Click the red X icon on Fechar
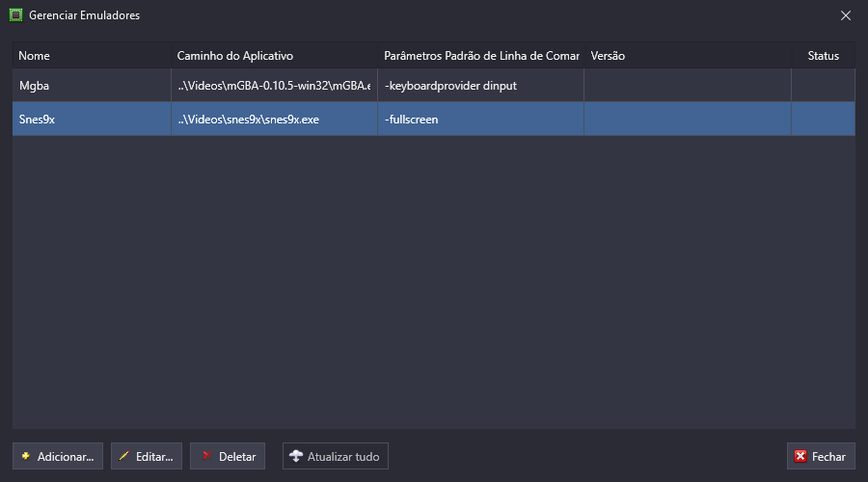The width and height of the screenshot is (868, 482). (x=800, y=457)
